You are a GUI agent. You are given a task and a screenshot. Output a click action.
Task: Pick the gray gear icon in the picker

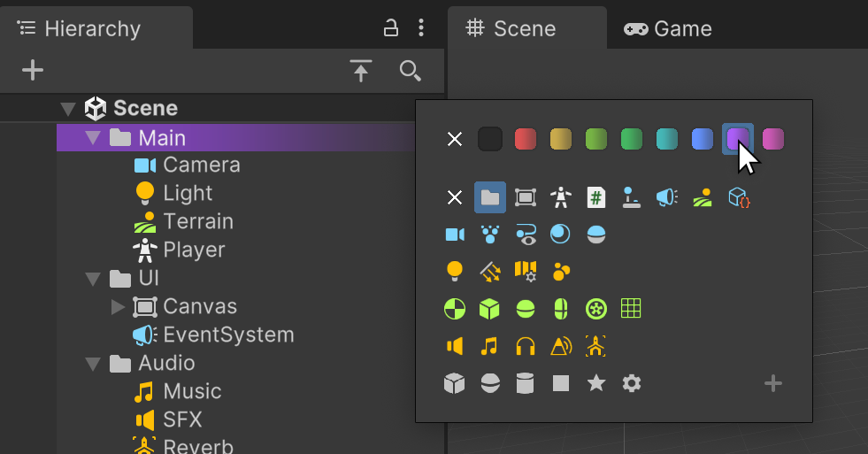pyautogui.click(x=632, y=383)
